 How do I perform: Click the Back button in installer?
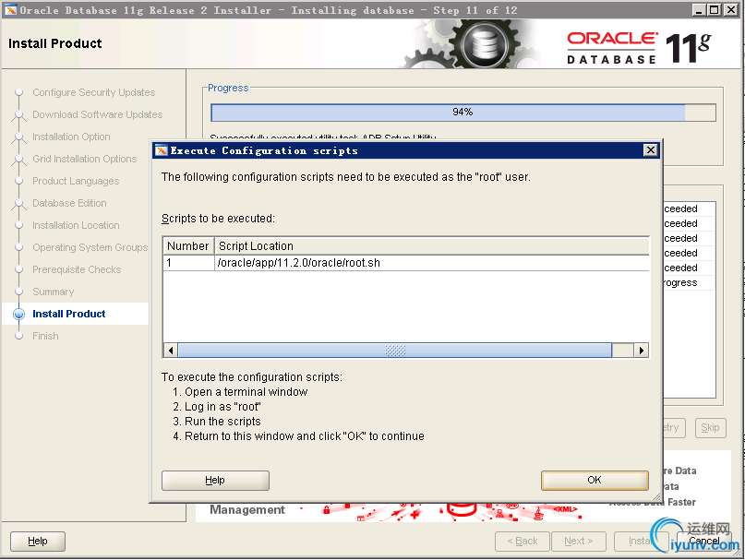tap(523, 541)
